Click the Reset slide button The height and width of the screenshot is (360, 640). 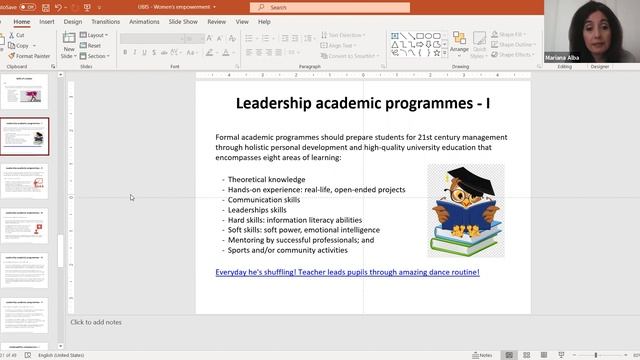91,46
